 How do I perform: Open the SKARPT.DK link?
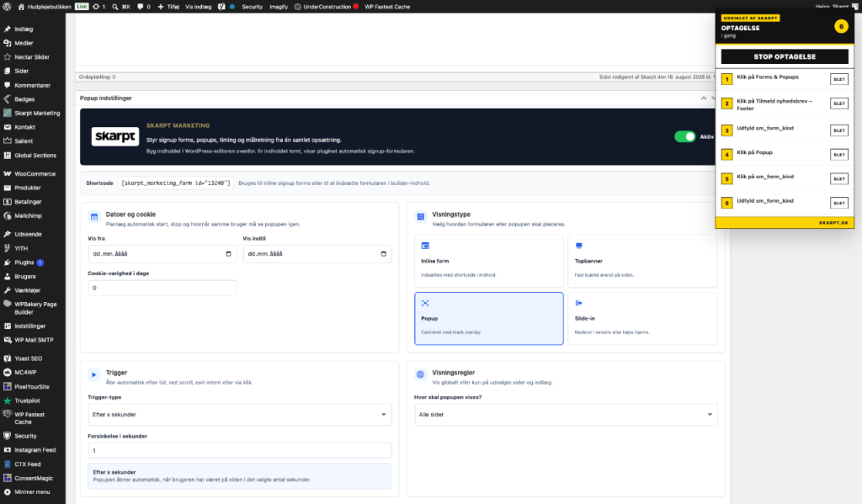[x=833, y=223]
